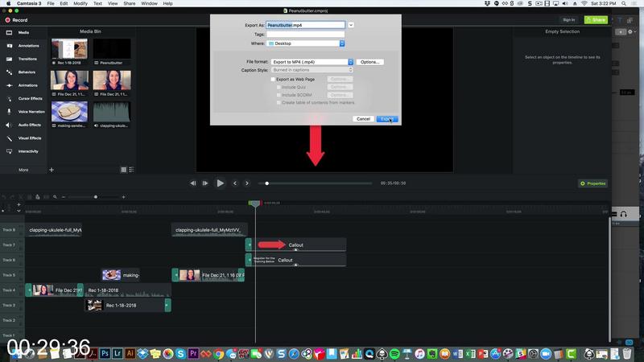Zoom in timeline with plus icon
This screenshot has width=644, height=362.
click(x=123, y=197)
